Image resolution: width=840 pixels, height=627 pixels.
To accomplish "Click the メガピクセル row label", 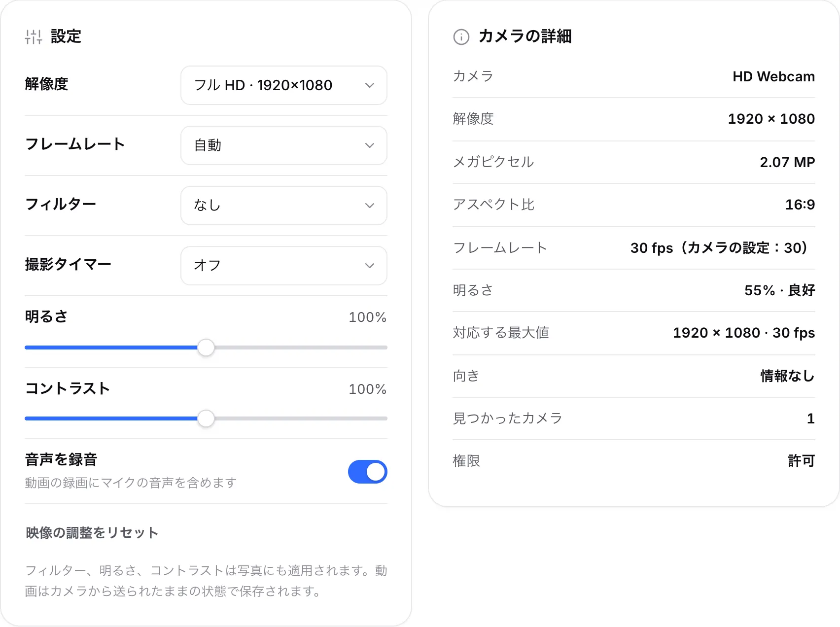I will tap(493, 162).
